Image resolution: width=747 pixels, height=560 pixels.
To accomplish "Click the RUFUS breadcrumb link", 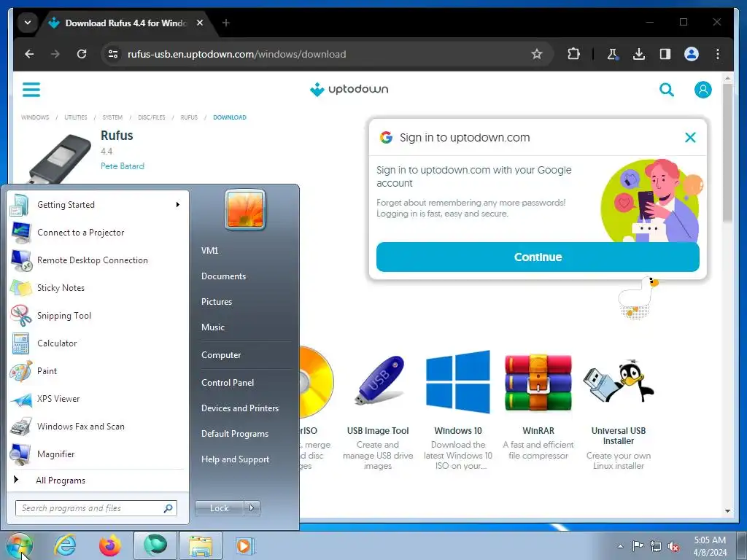I will pyautogui.click(x=189, y=117).
